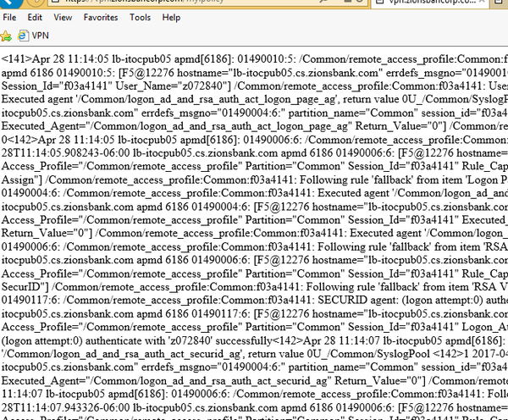Viewport: 508px width, 420px height.
Task: Click the text 'SecurID"]'
Action: [25, 287]
